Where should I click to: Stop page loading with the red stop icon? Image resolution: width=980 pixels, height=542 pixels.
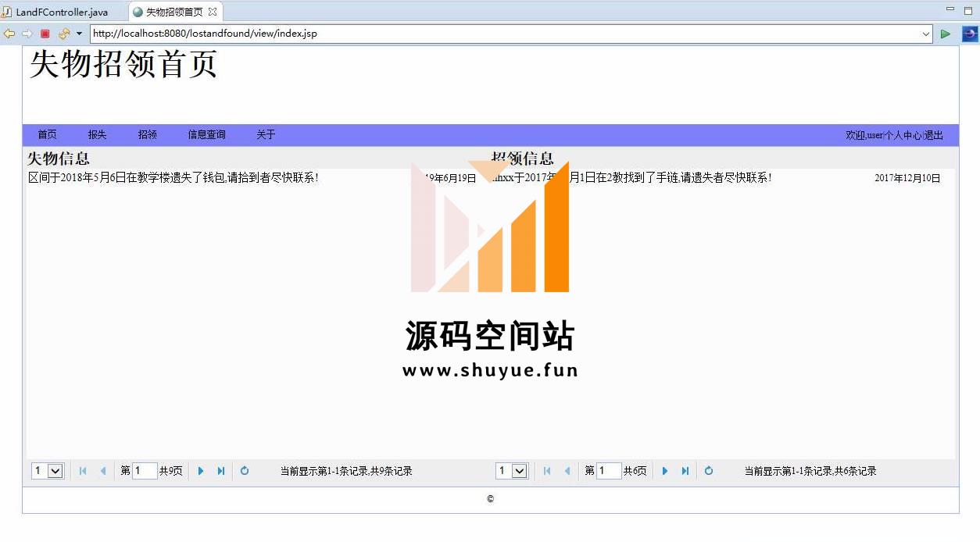[45, 34]
